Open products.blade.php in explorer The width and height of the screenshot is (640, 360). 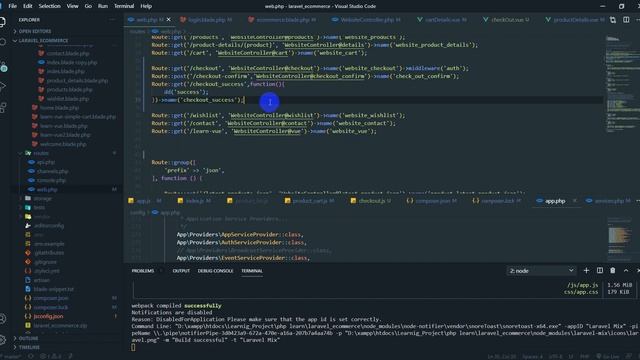pos(69,89)
